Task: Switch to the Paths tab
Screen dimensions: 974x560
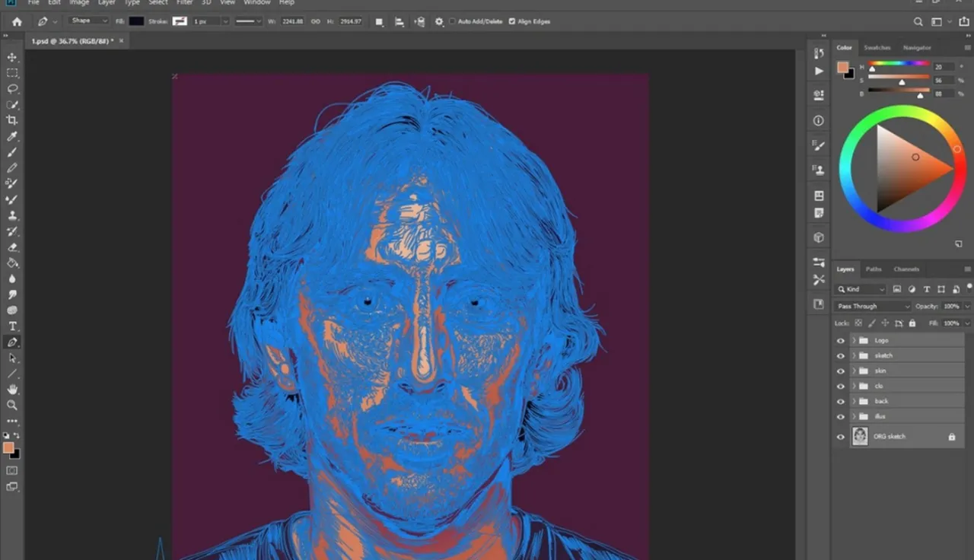Action: (874, 269)
